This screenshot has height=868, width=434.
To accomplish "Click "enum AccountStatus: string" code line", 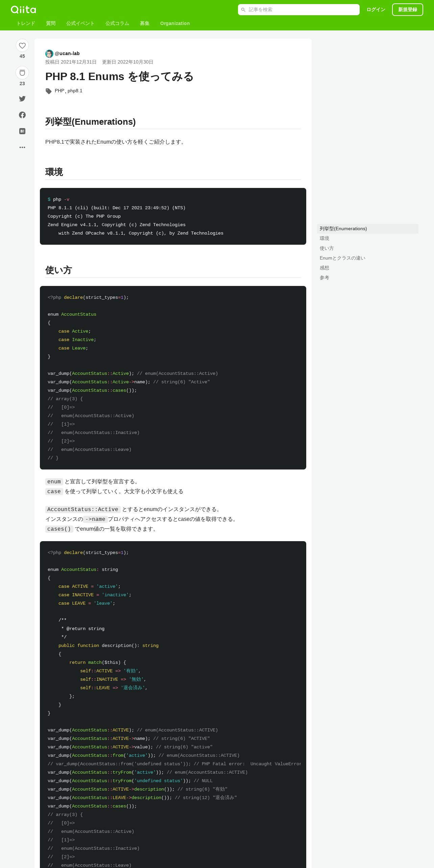I will 83,570.
